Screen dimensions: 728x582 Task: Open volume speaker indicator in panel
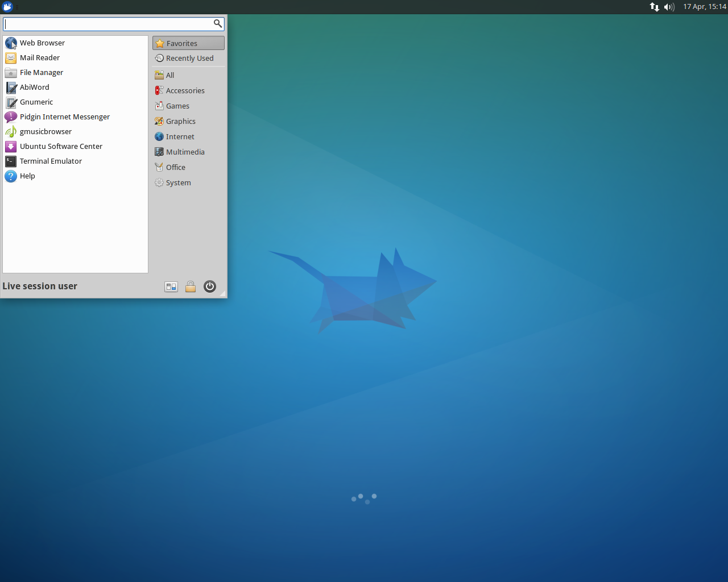coord(669,7)
